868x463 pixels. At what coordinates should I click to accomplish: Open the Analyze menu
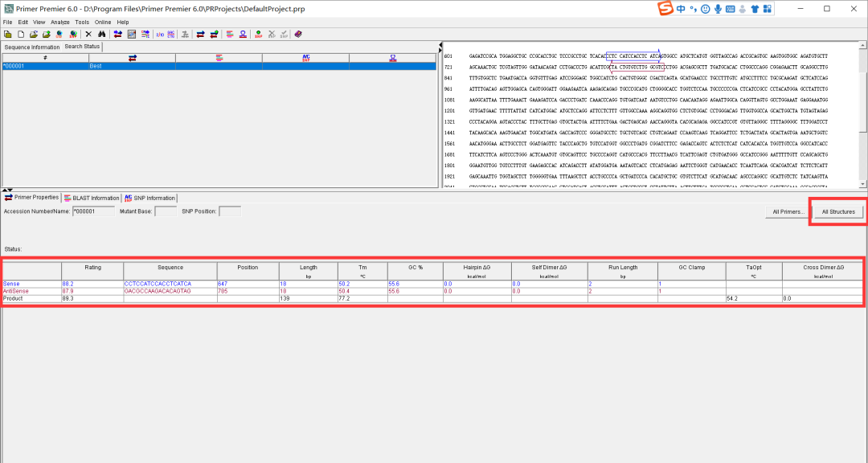click(59, 23)
